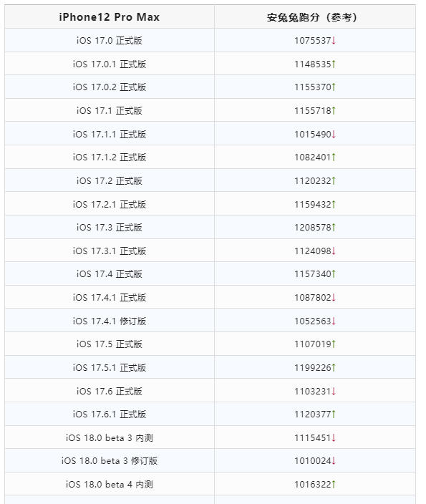Click the iOS 17.0 正式版 row label
This screenshot has height=504, width=426.
[110, 41]
